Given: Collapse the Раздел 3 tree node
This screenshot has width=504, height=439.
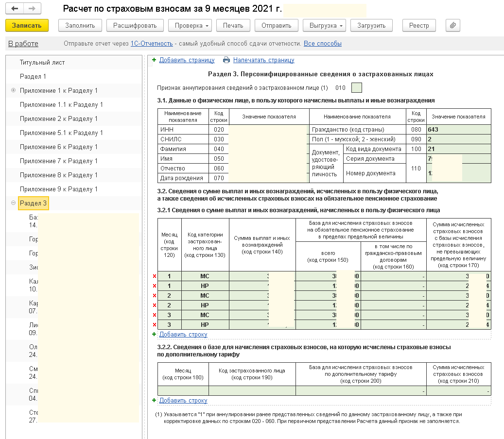Looking at the screenshot, I should tap(13, 203).
